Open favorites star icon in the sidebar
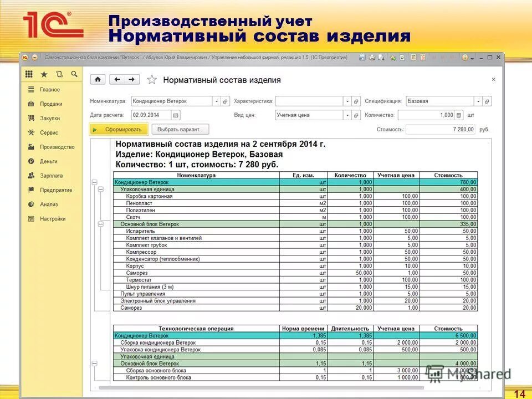The image size is (532, 399). click(43, 74)
